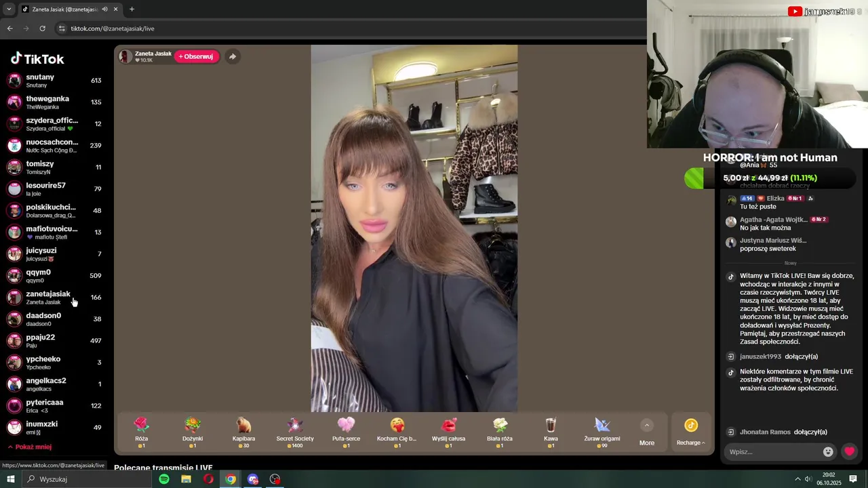
Task: Open ypcheeko live in sidebar
Action: click(54, 363)
